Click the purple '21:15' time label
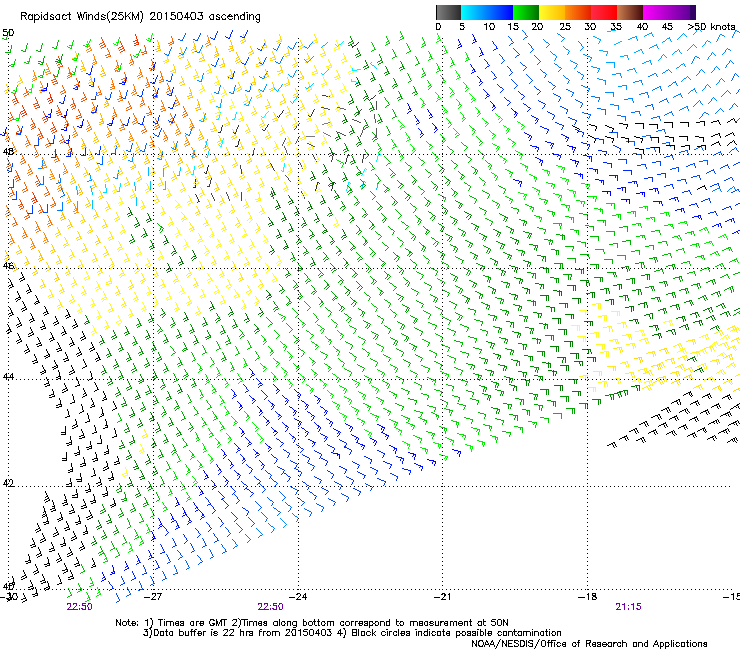The image size is (740, 650). (x=628, y=607)
